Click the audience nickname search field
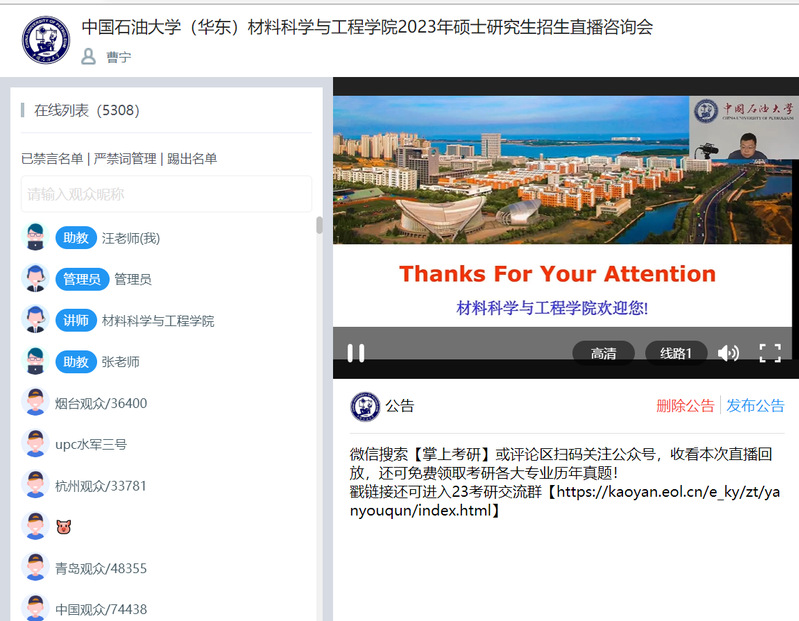The width and height of the screenshot is (799, 621). [x=166, y=194]
